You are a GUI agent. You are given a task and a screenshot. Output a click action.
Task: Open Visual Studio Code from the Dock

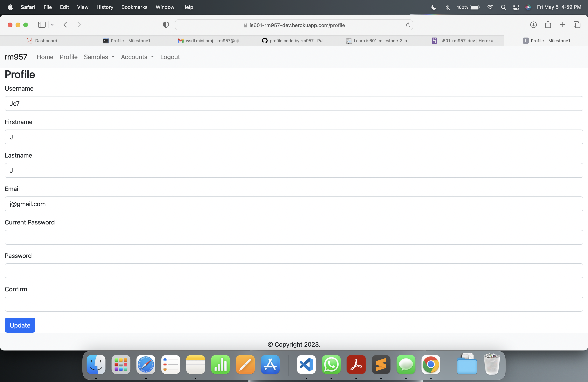(306, 364)
